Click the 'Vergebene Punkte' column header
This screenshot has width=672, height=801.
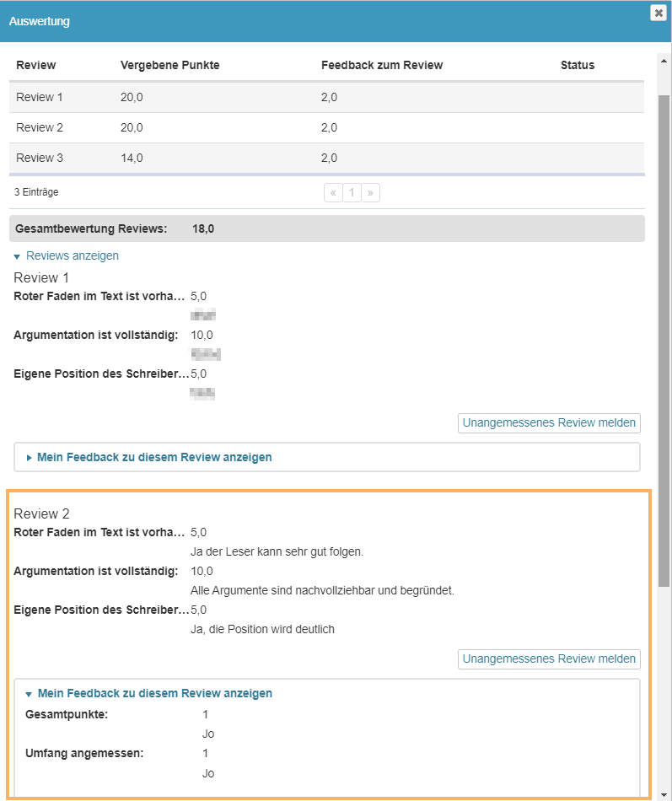(x=169, y=65)
